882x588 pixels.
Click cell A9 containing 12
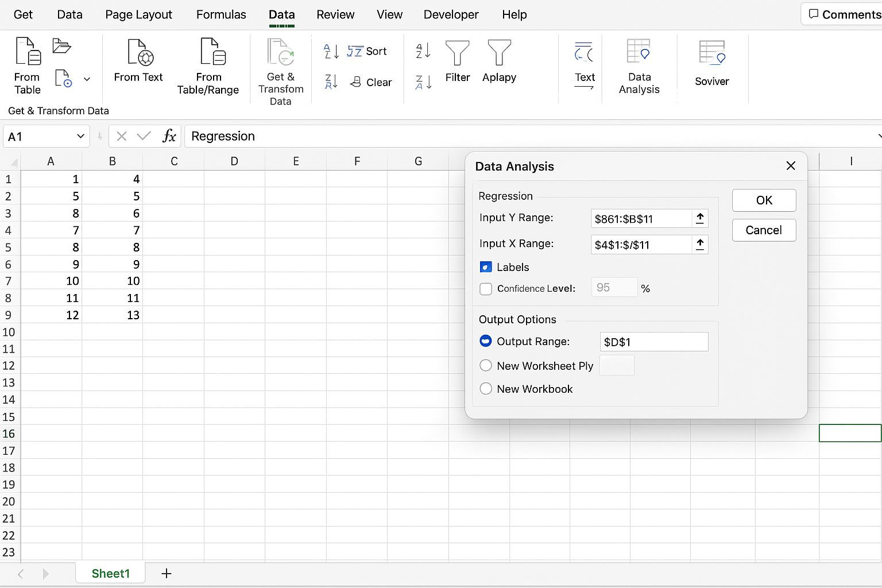coord(51,315)
